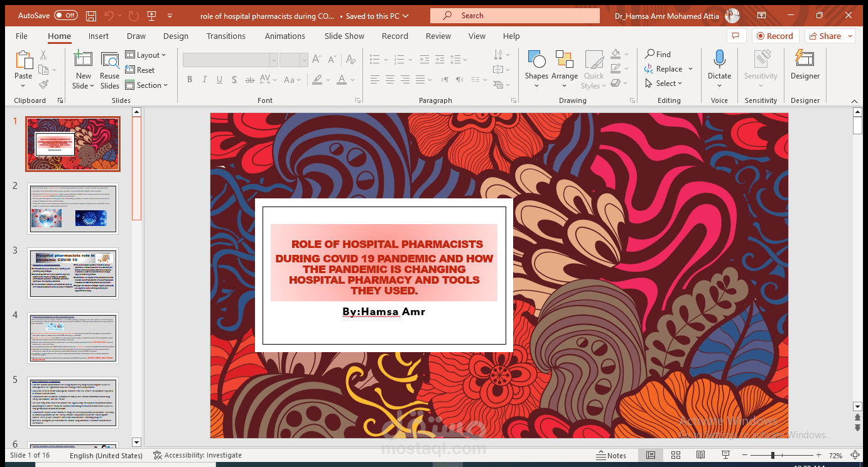This screenshot has height=467, width=868.
Task: Go to the Slide Show tab
Action: (x=344, y=36)
